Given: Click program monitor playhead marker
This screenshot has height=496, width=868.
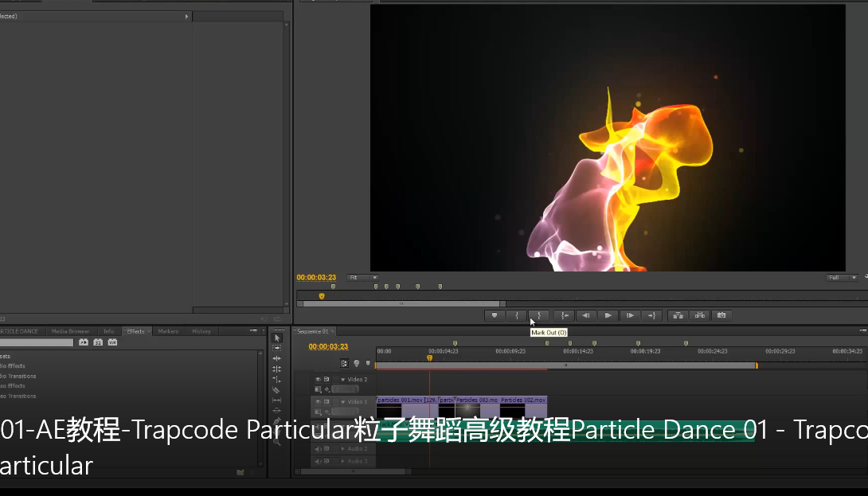Looking at the screenshot, I should click(x=322, y=296).
